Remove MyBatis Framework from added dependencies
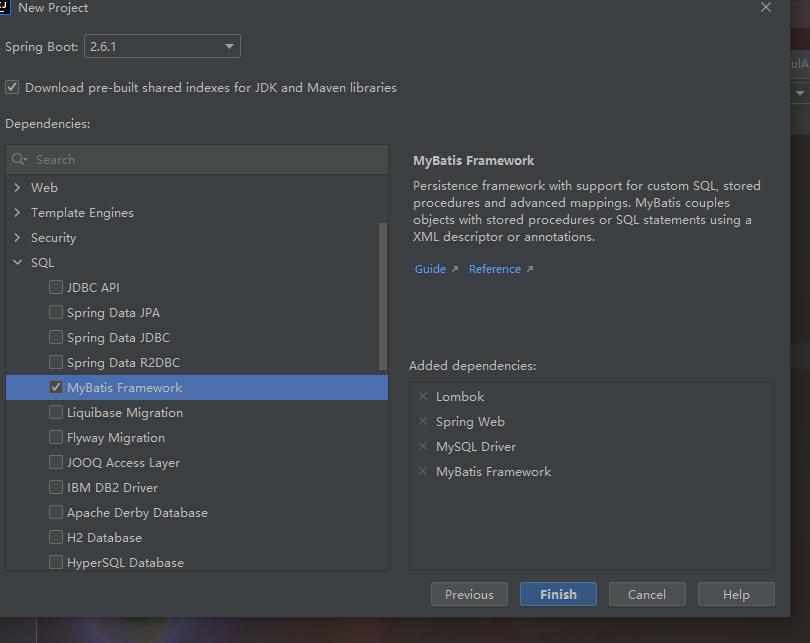 423,471
